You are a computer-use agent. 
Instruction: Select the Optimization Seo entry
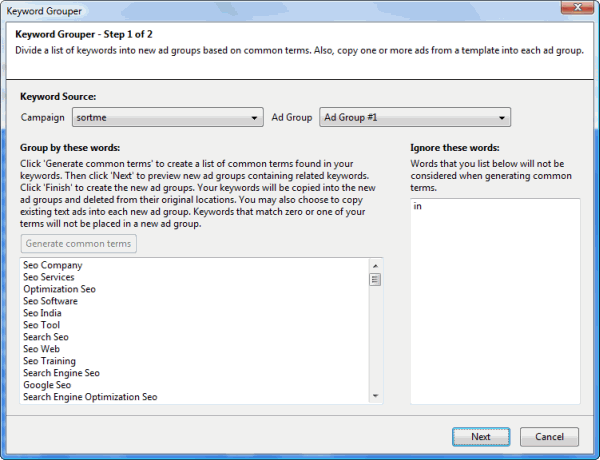(59, 289)
